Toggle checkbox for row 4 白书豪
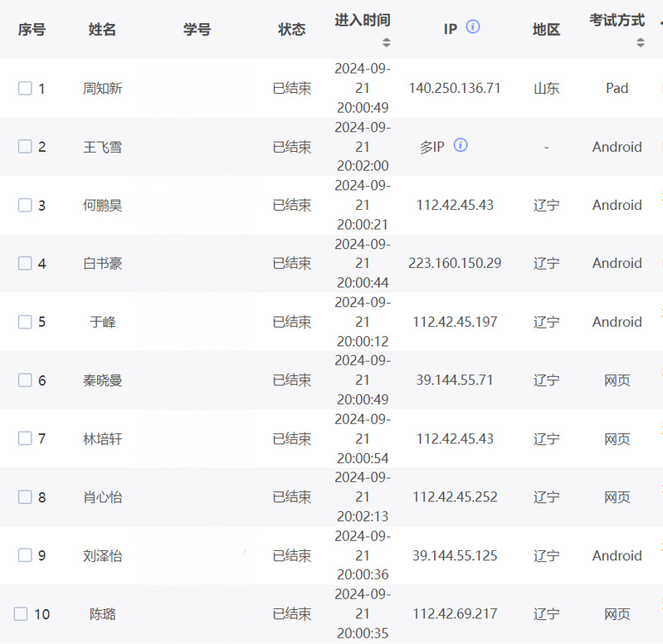Screen dimensions: 663x644 (25, 263)
